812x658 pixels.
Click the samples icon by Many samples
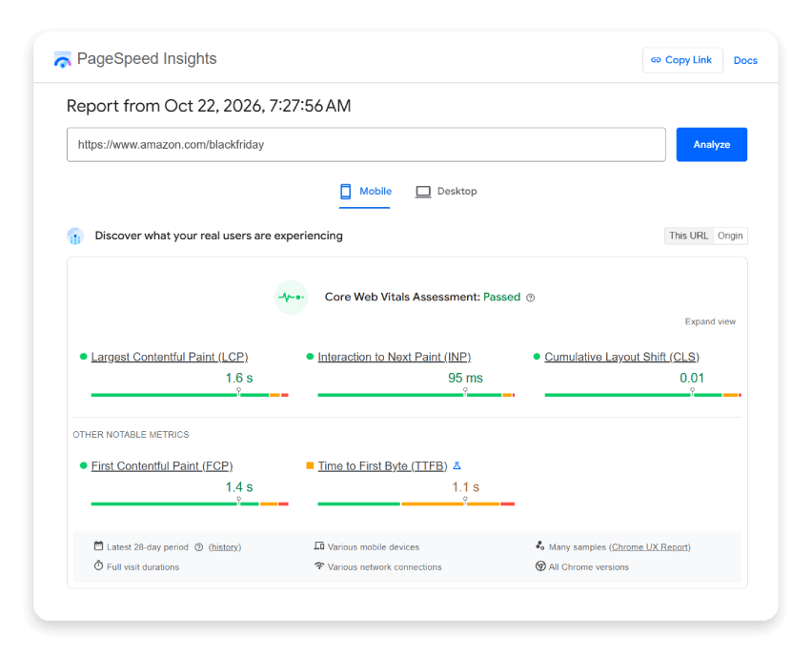pyautogui.click(x=540, y=546)
